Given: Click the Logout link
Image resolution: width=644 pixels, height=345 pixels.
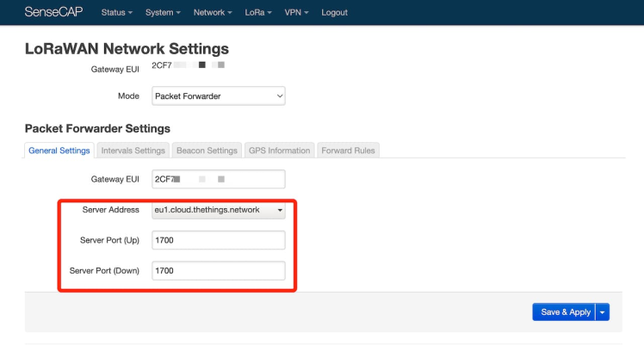Looking at the screenshot, I should [334, 12].
